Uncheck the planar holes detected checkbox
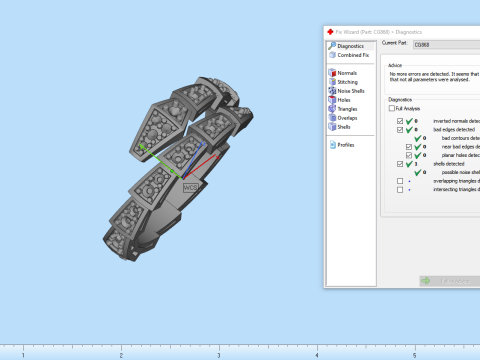This screenshot has width=480, height=360. (x=409, y=155)
